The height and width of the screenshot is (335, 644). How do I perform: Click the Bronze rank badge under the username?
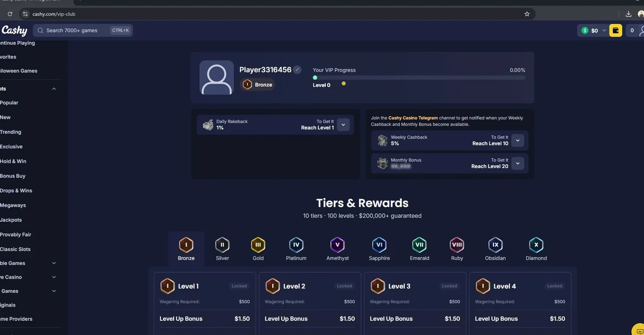(257, 85)
